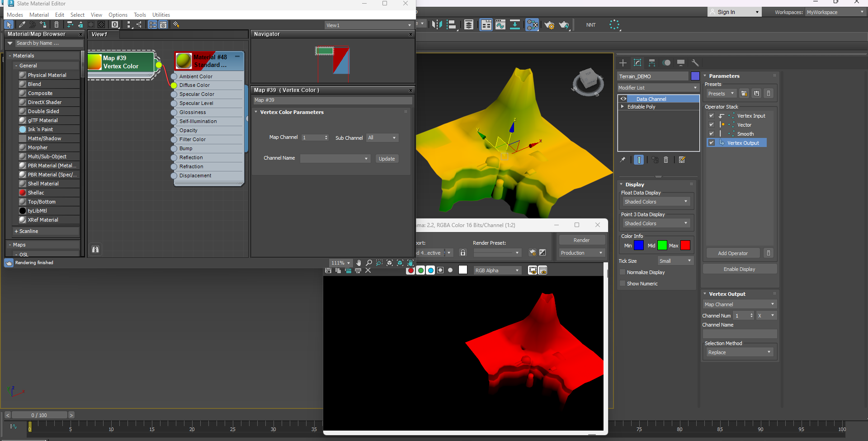Image resolution: width=868 pixels, height=441 pixels.
Task: Expand the Editable Poly stack entry
Action: 623,107
